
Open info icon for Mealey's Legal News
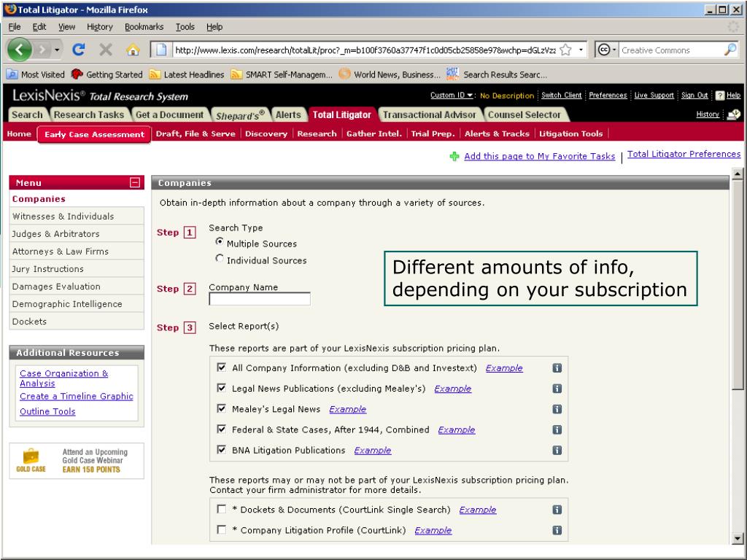tap(557, 409)
